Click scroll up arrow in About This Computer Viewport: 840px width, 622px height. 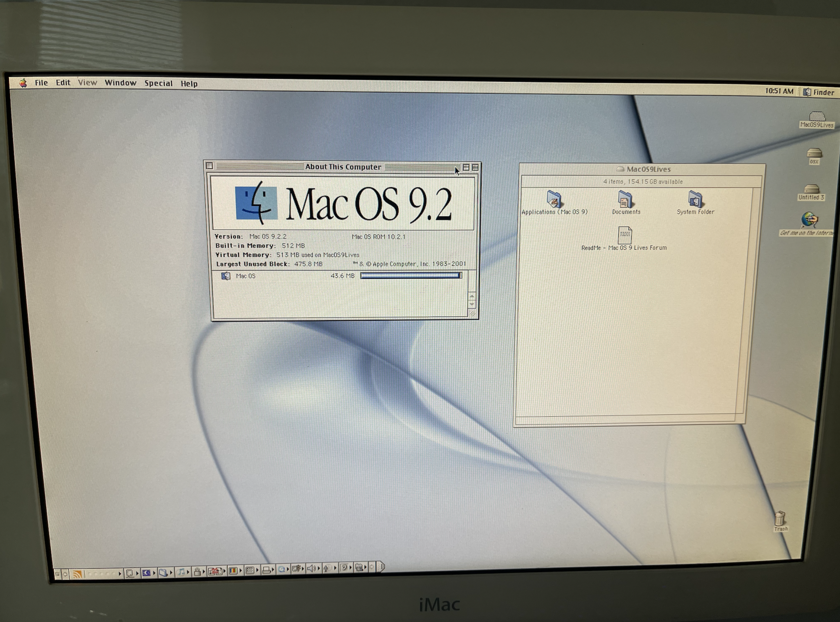472,296
